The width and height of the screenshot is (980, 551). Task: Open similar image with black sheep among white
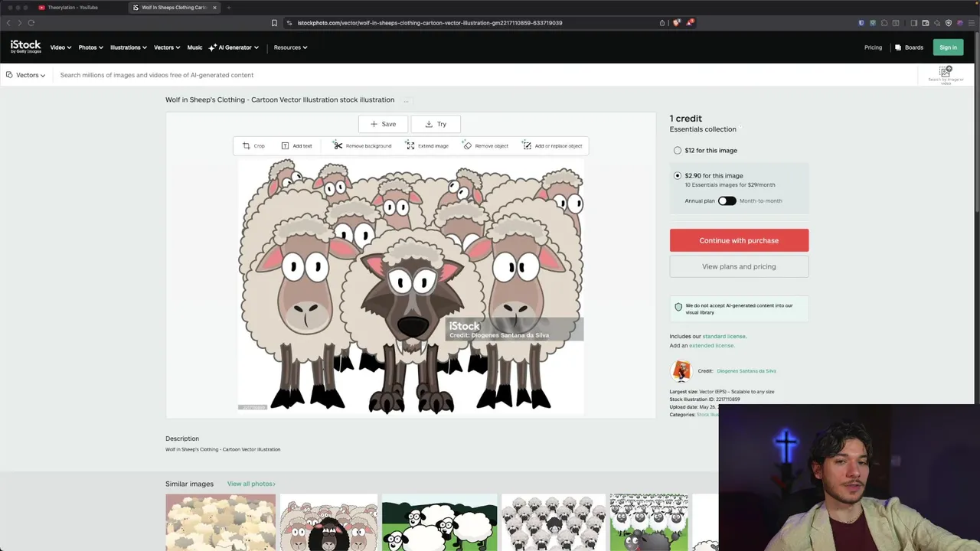pos(328,522)
